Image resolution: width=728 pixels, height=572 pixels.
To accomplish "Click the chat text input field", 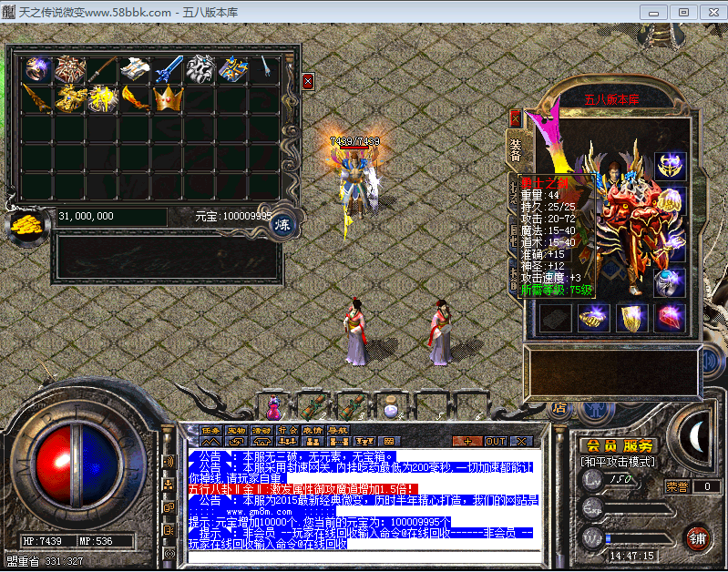I will [x=364, y=557].
